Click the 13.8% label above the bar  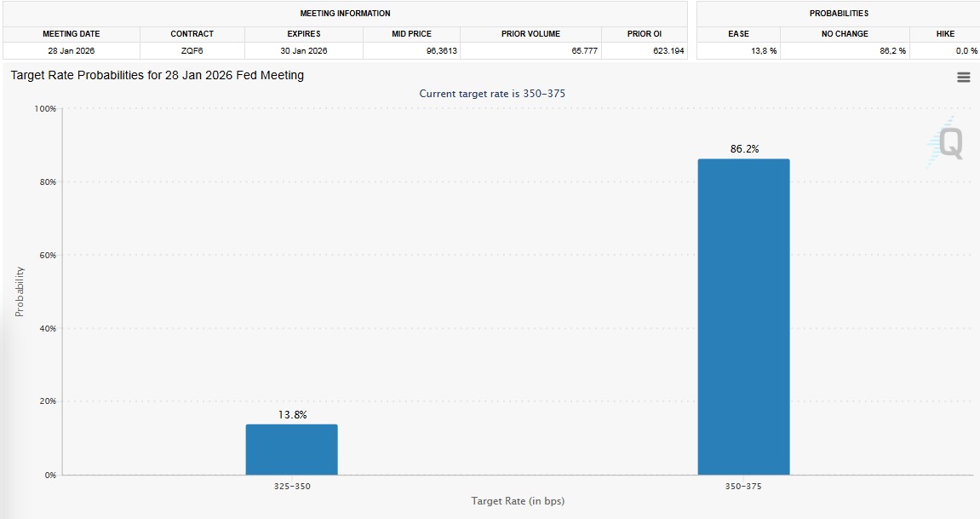point(292,414)
